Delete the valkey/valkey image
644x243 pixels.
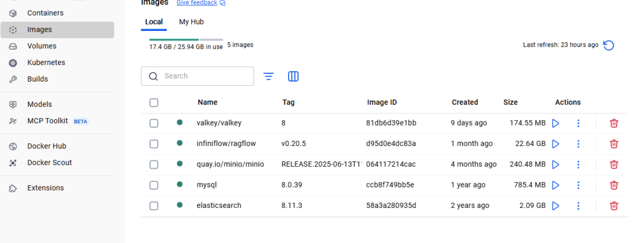point(614,123)
